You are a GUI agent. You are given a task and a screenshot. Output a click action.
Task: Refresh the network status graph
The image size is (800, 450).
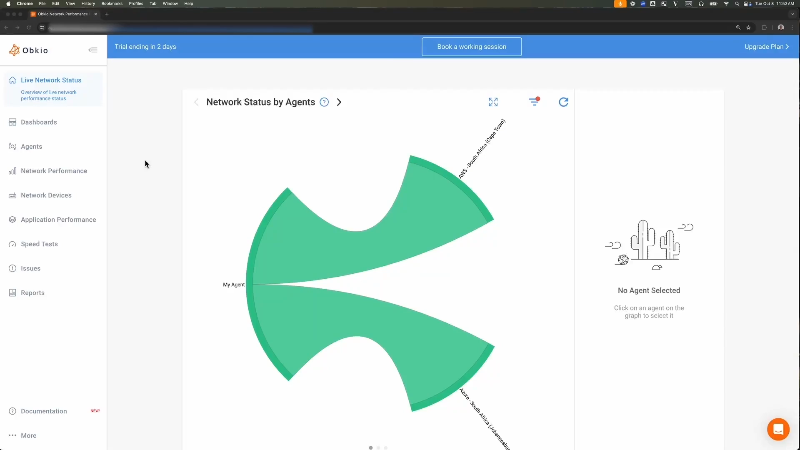click(x=563, y=102)
